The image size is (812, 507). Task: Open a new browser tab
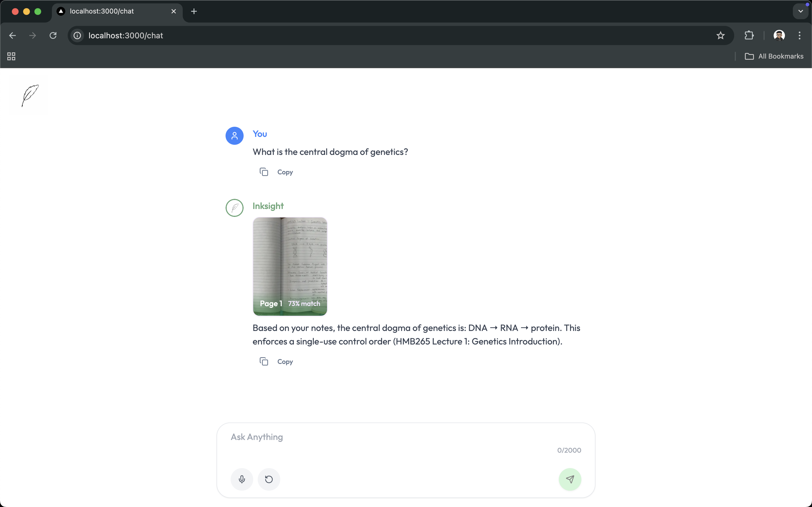(194, 11)
